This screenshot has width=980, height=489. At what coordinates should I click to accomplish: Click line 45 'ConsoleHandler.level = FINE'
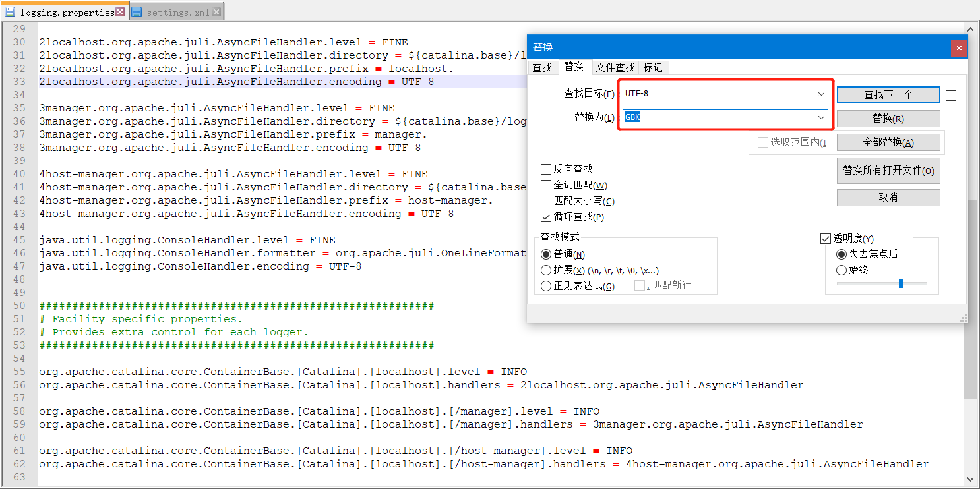click(187, 240)
